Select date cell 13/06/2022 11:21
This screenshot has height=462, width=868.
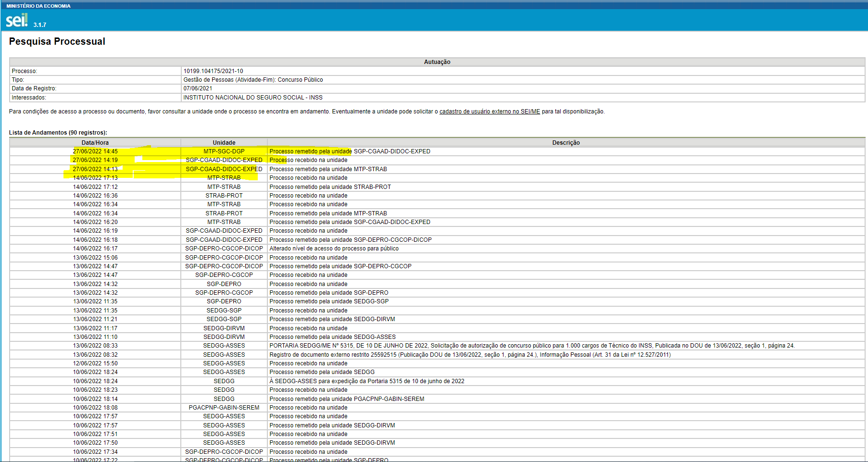[x=95, y=319]
